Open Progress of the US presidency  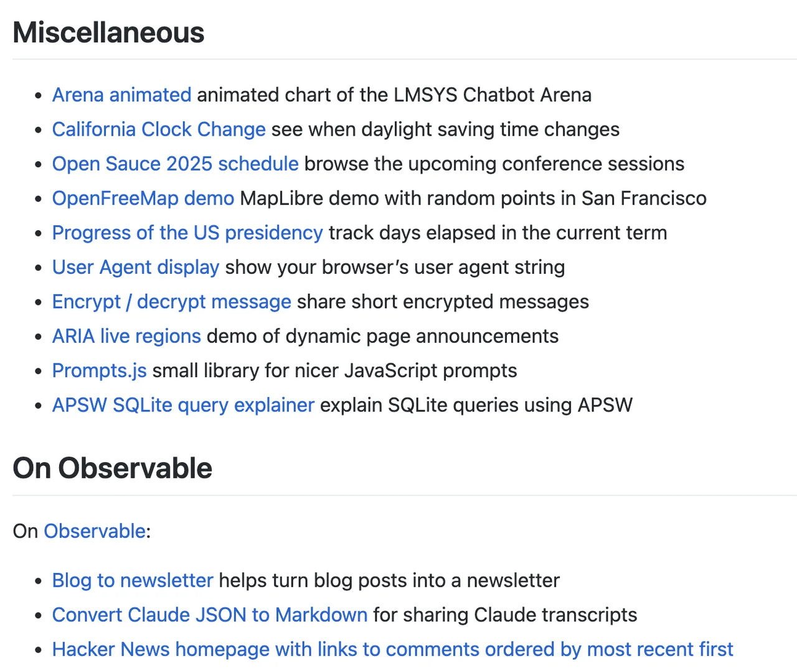coord(187,233)
